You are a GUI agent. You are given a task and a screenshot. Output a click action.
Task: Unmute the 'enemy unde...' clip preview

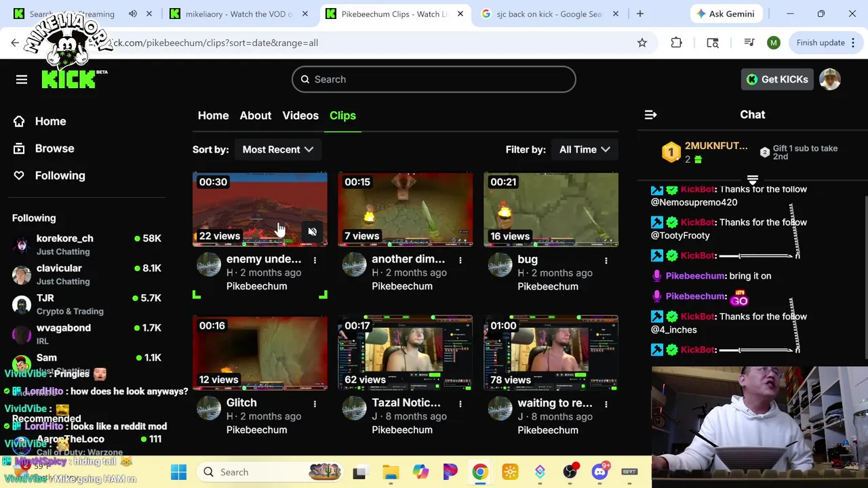(312, 232)
